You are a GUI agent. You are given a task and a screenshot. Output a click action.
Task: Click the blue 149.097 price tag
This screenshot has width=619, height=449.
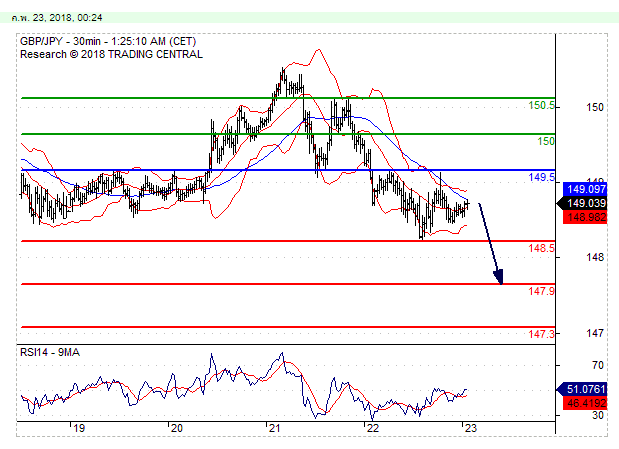pos(585,189)
